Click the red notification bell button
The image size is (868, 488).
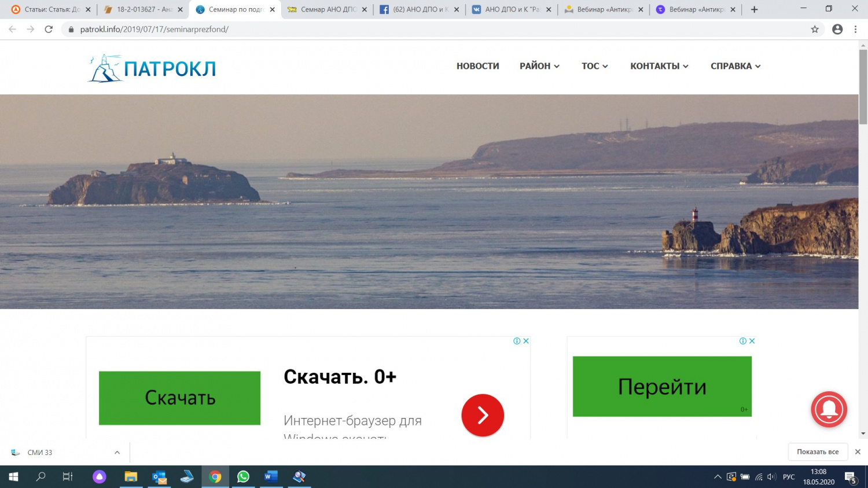point(829,409)
